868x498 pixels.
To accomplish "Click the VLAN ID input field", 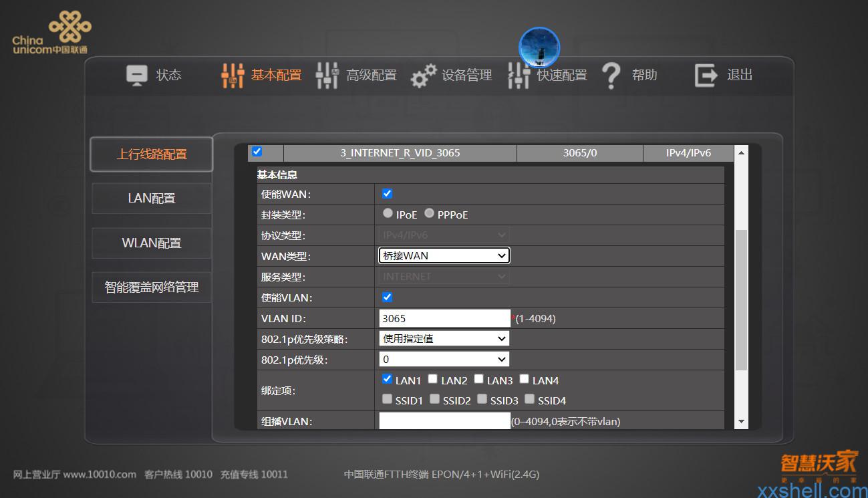I will pos(444,318).
